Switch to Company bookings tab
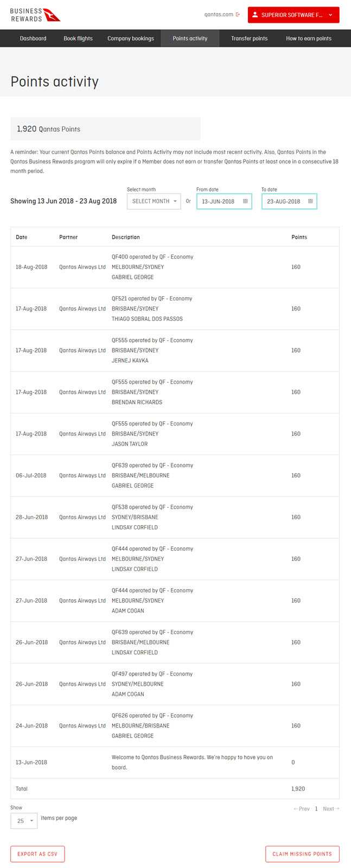 131,39
